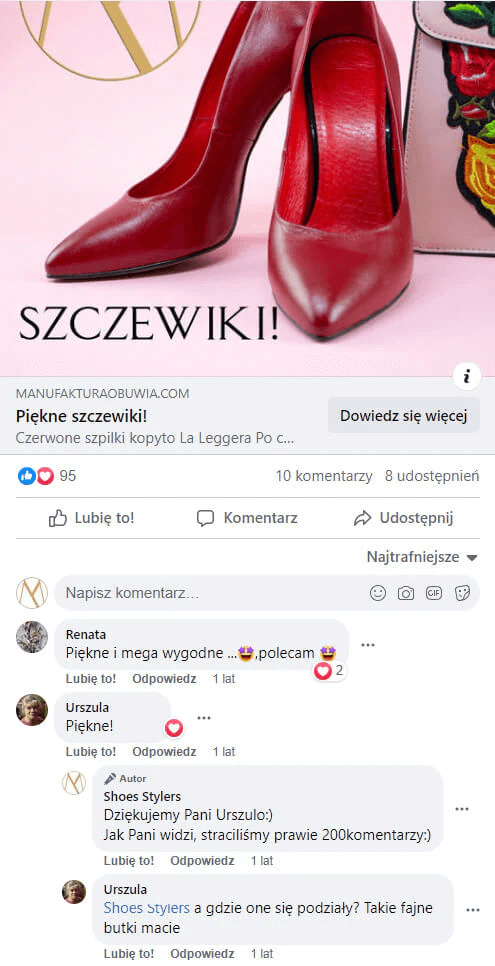This screenshot has width=495, height=966.
Task: Show the list of 10 komentarzy
Action: 324,476
